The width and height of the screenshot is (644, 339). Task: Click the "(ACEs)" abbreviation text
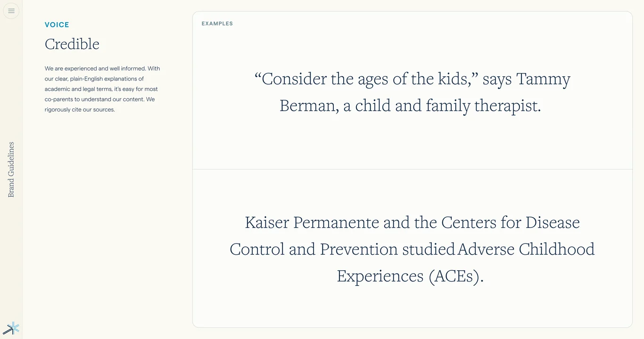click(456, 276)
